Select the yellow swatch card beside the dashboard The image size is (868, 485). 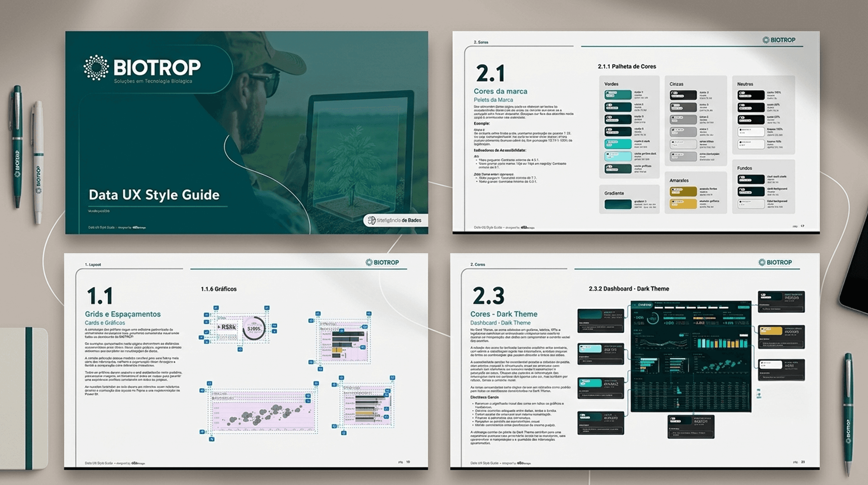pos(781,336)
